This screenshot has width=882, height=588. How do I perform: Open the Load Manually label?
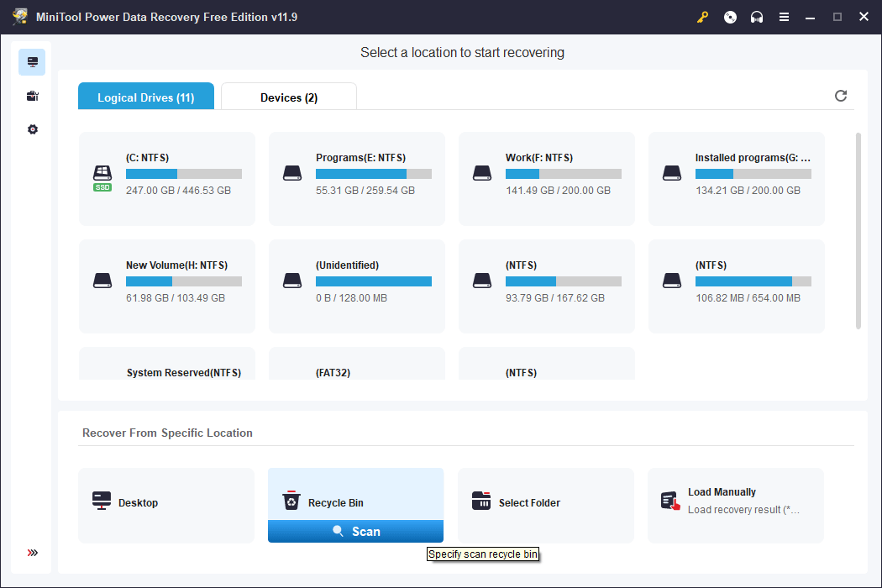[722, 491]
